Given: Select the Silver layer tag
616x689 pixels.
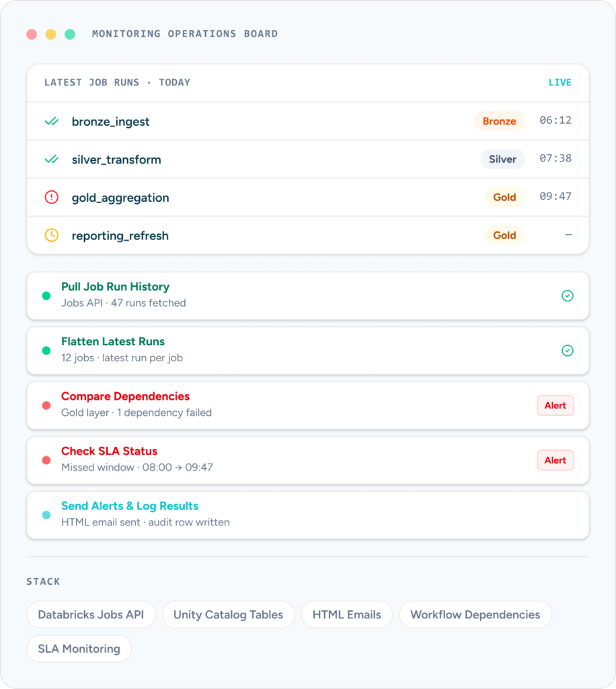Looking at the screenshot, I should [x=502, y=159].
